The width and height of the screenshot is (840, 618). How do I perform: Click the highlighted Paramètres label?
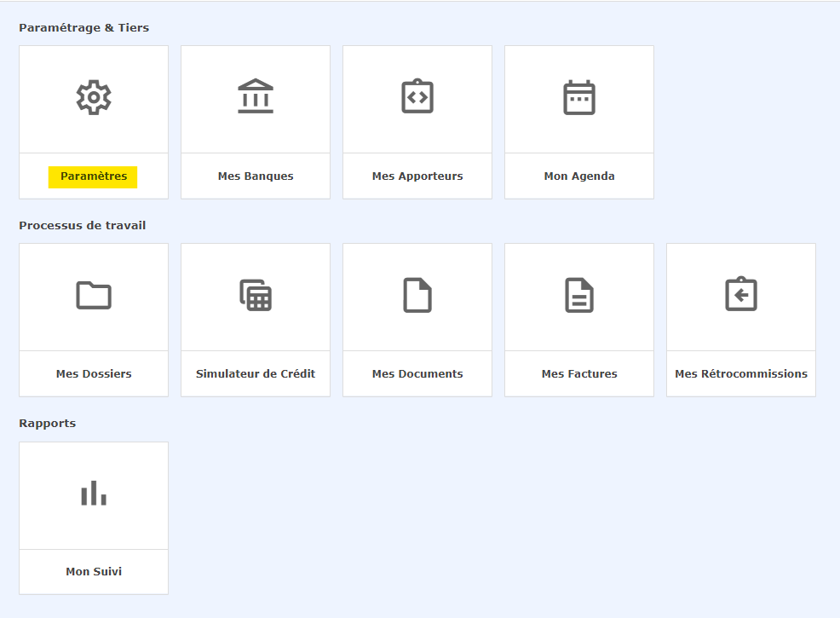[93, 177]
